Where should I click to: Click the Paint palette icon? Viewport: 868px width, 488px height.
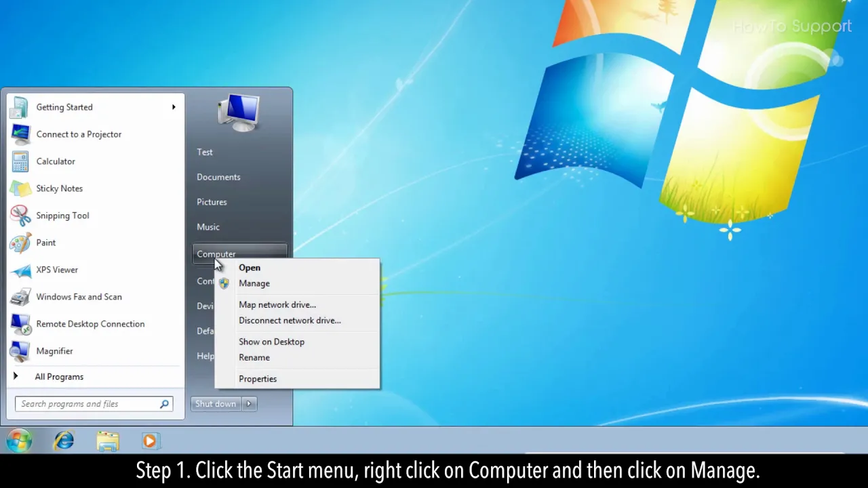point(20,243)
